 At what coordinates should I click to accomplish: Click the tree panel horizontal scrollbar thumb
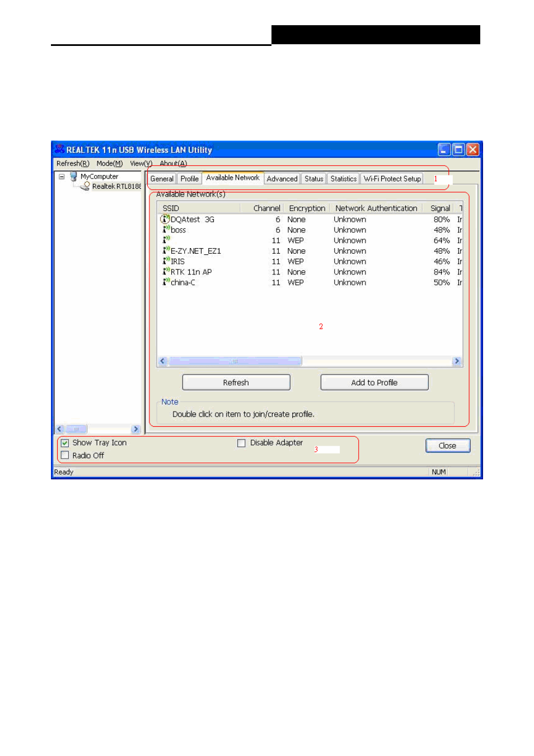[76, 429]
